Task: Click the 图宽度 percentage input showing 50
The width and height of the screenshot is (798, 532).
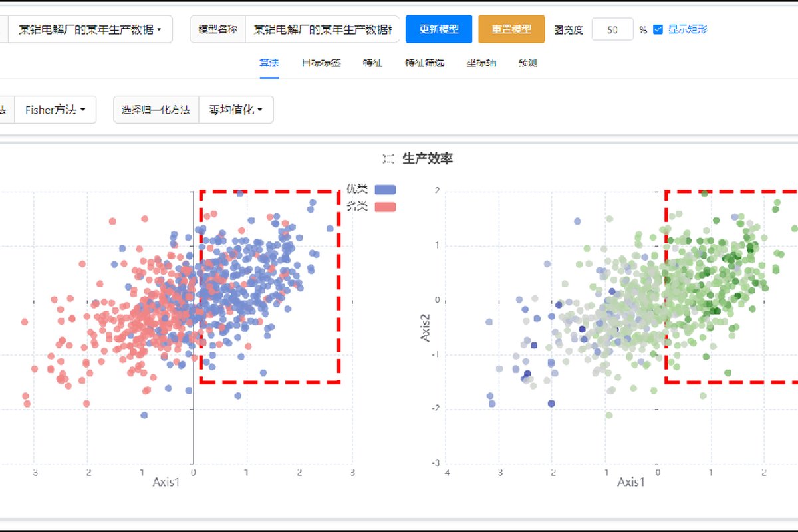Action: (612, 29)
